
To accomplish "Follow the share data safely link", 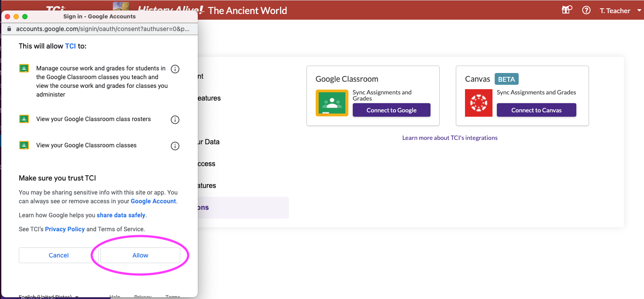I will pyautogui.click(x=121, y=215).
